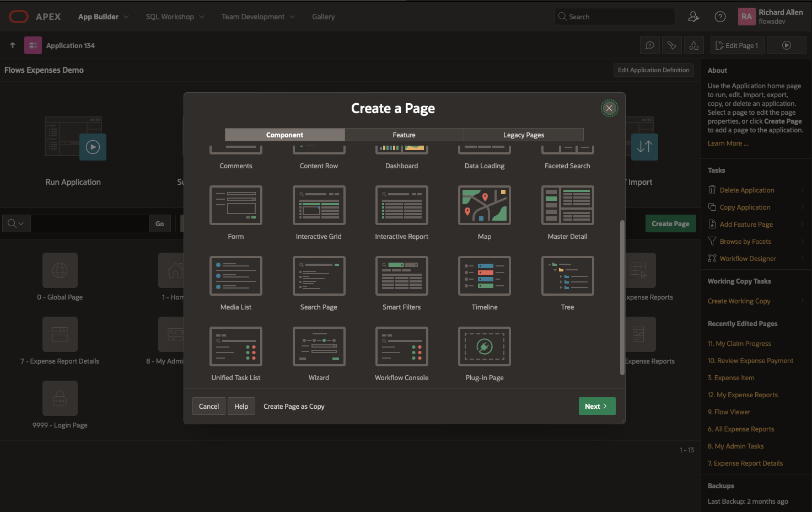Open recently edited page 9. Flow Viewer
The image size is (812, 512).
pyautogui.click(x=729, y=412)
